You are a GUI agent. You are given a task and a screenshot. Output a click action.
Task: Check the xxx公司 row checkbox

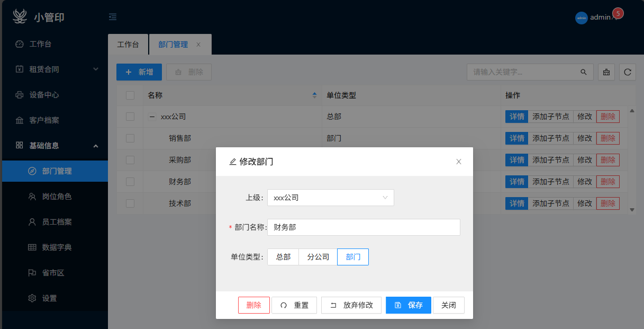click(x=130, y=117)
